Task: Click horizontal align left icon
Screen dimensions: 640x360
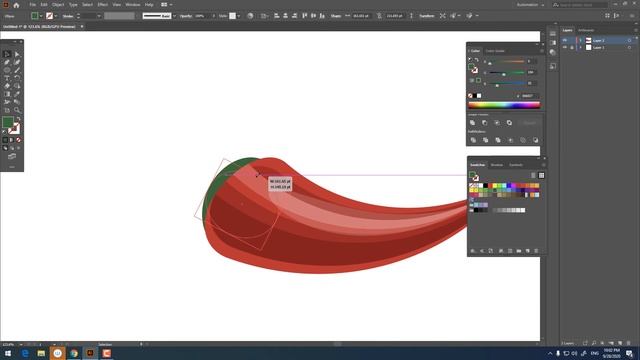Action: click(x=277, y=16)
